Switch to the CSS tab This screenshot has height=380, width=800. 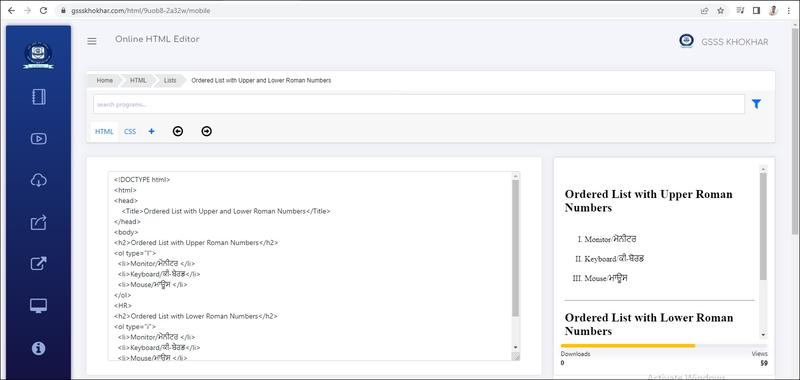click(130, 132)
